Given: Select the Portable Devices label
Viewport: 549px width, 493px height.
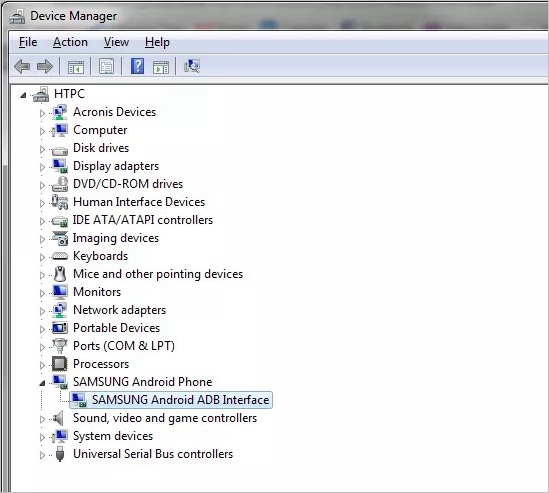Looking at the screenshot, I should click(117, 328).
